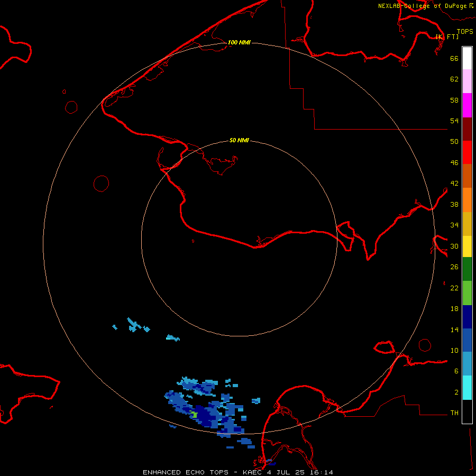Click the '58' legend value

(454, 100)
